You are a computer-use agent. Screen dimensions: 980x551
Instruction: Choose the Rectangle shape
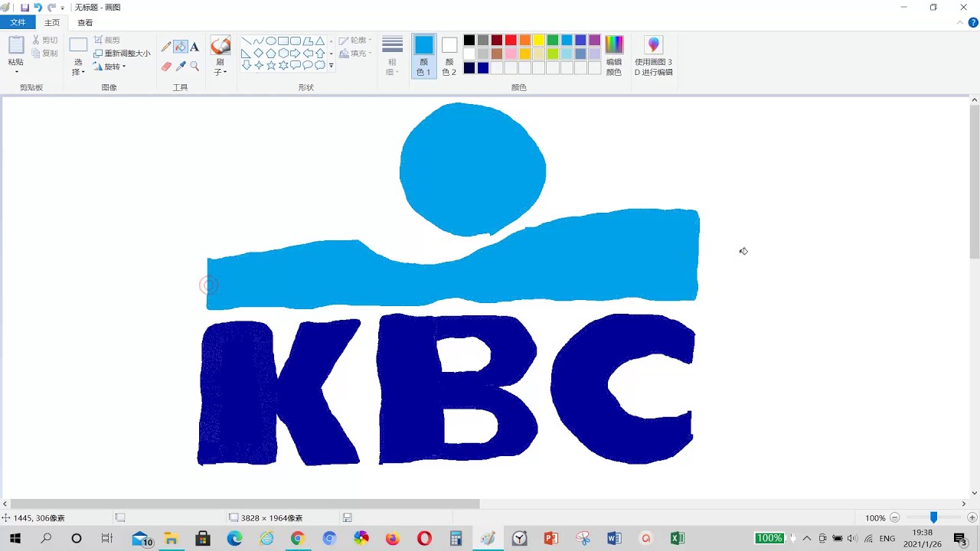point(283,41)
